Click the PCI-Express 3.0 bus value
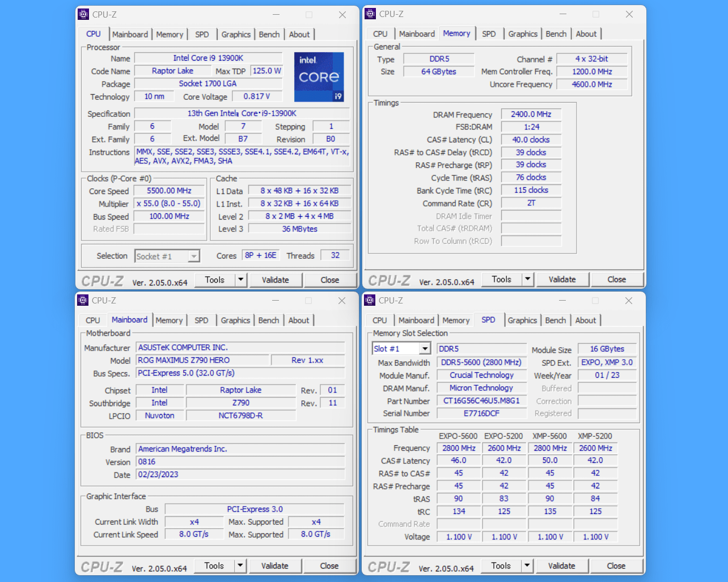 (x=255, y=509)
